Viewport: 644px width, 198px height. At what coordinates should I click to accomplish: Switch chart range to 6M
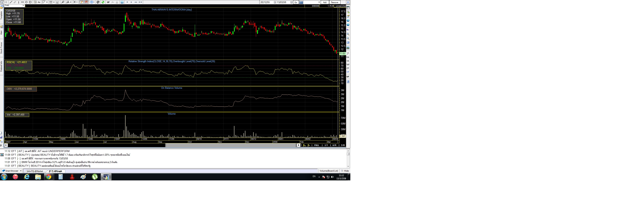click(334, 145)
